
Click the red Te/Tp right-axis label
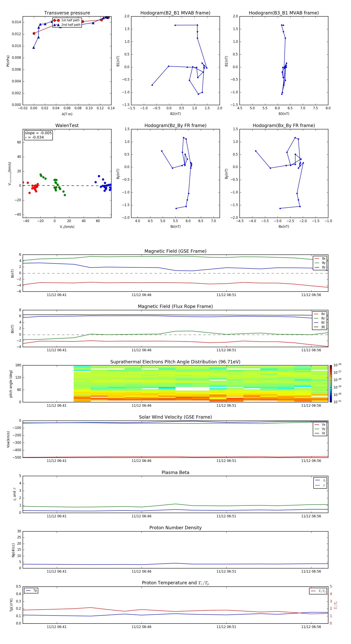pos(336,605)
